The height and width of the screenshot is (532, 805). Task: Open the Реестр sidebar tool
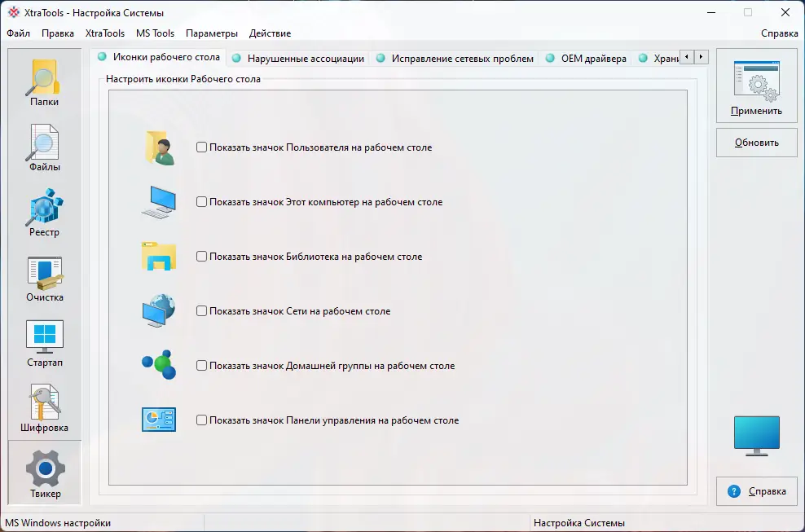coord(44,213)
